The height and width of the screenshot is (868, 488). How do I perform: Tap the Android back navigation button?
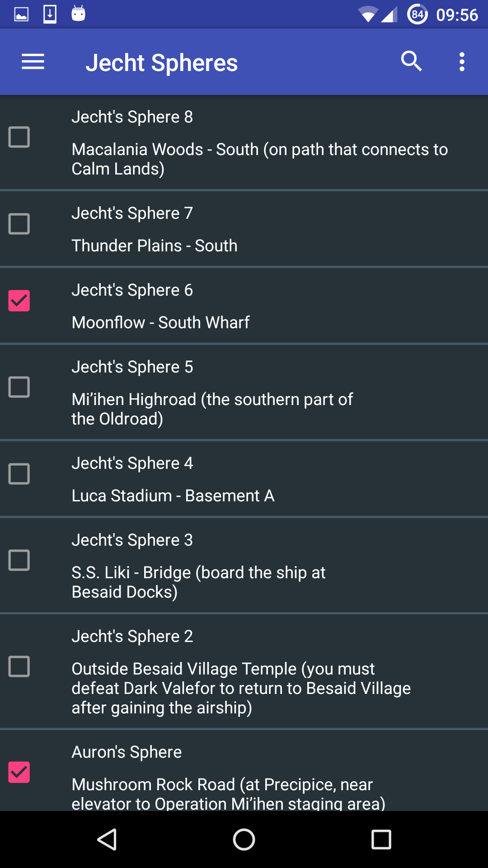click(107, 840)
